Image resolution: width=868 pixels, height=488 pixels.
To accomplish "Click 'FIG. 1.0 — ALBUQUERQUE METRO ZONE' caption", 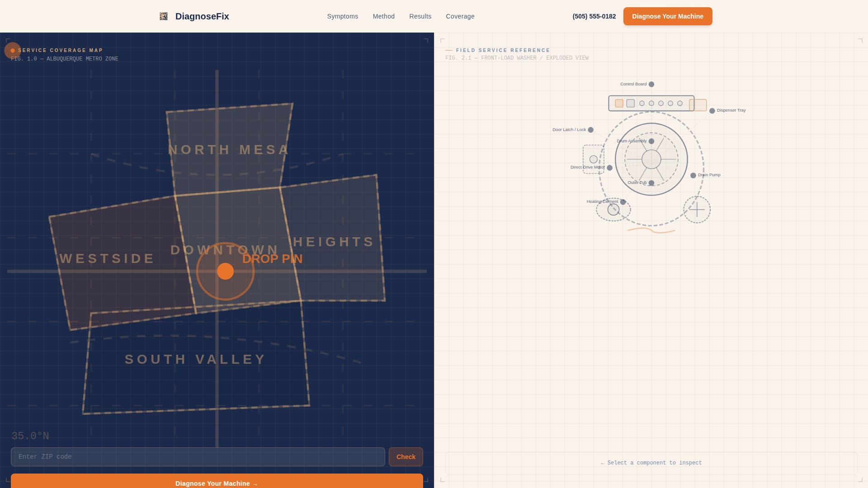I will (x=65, y=59).
